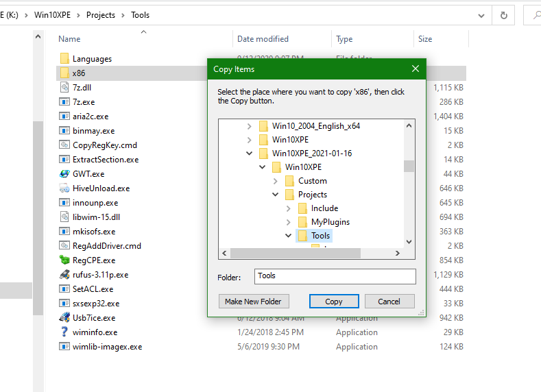The width and height of the screenshot is (541, 392).
Task: Click the tree's horizontal scroll left arrow
Action: pos(225,253)
